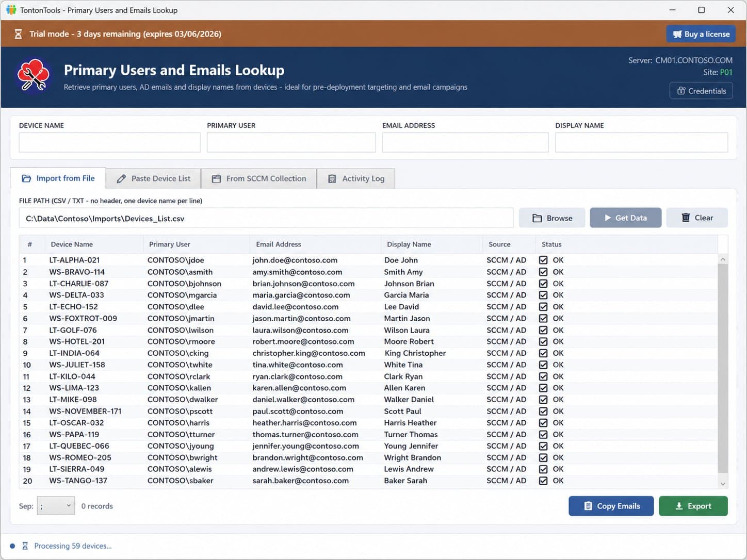Click the blue status dot in status bar
The image size is (747, 560).
click(x=12, y=546)
